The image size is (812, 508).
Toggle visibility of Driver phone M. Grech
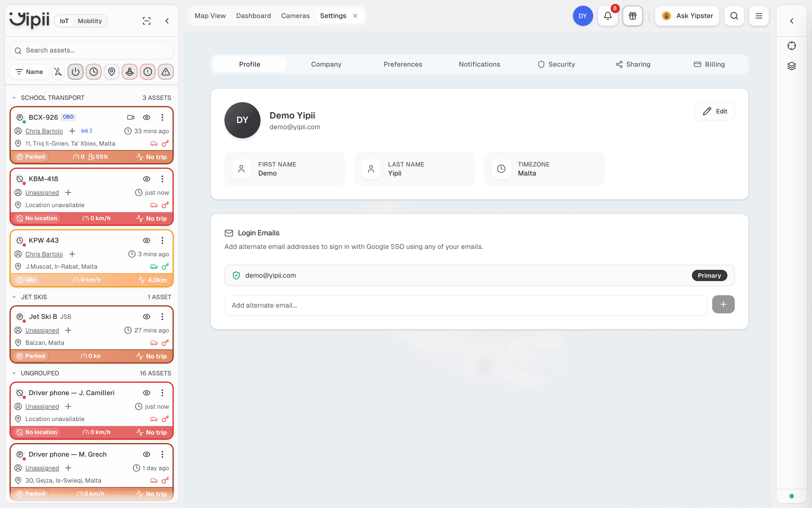[x=147, y=454]
